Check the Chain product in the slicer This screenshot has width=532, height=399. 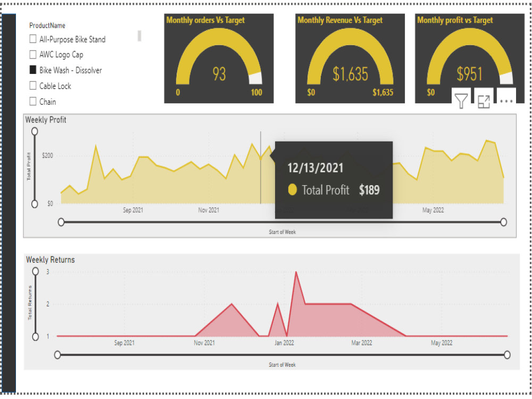pyautogui.click(x=32, y=101)
